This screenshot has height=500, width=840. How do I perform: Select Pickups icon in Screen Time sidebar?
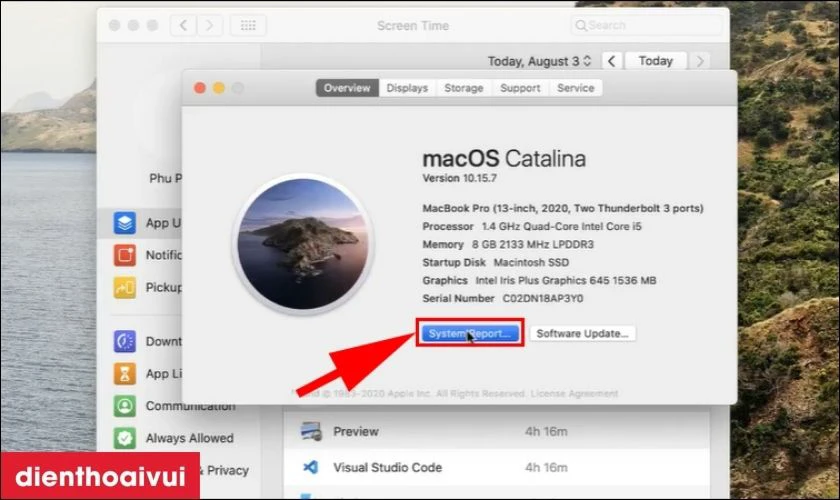pyautogui.click(x=125, y=288)
